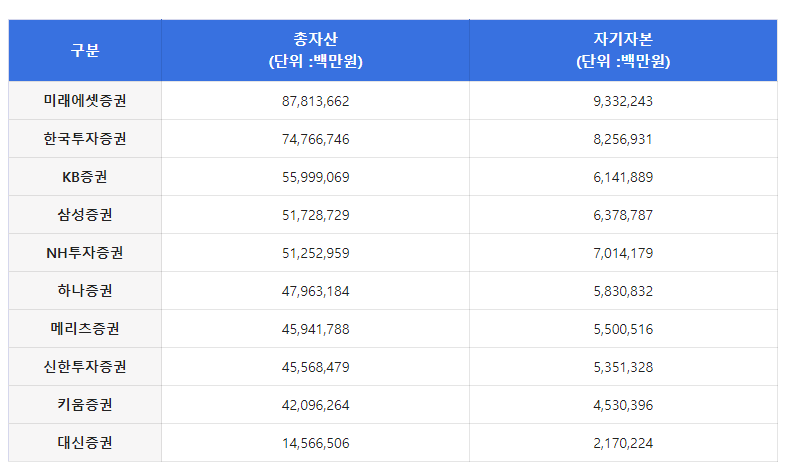Click total assets value 55,999,069
Viewport: 793px width, 476px height.
pos(316,177)
